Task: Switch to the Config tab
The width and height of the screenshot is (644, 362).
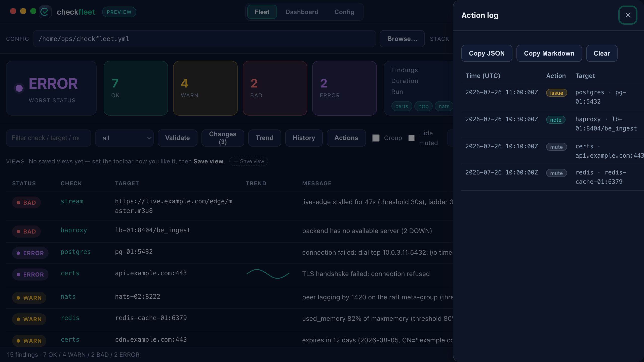Action: coord(344,12)
